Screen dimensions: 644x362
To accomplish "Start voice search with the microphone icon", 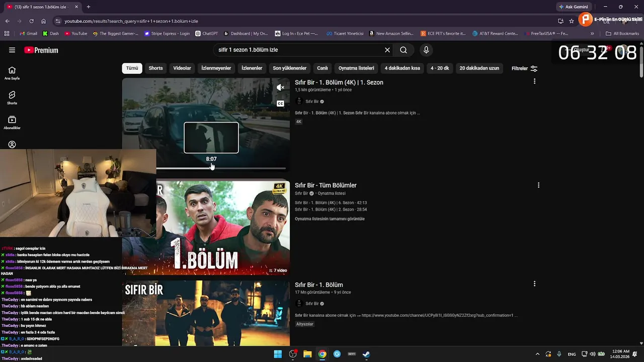I will pyautogui.click(x=426, y=50).
